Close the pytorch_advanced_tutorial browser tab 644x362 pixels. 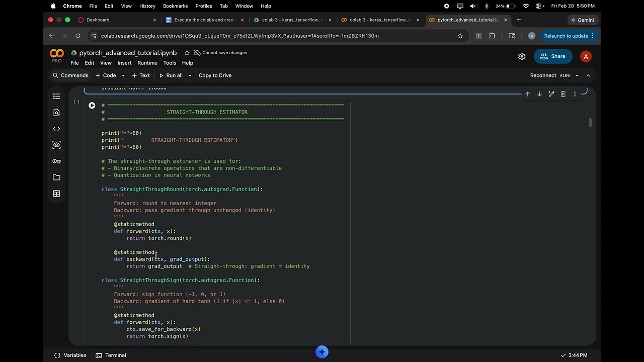tap(505, 20)
